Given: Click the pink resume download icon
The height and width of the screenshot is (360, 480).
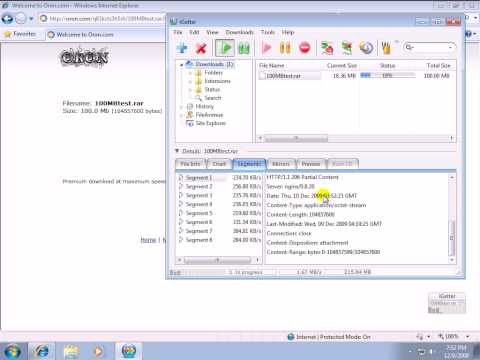Looking at the screenshot, I should 267,48.
